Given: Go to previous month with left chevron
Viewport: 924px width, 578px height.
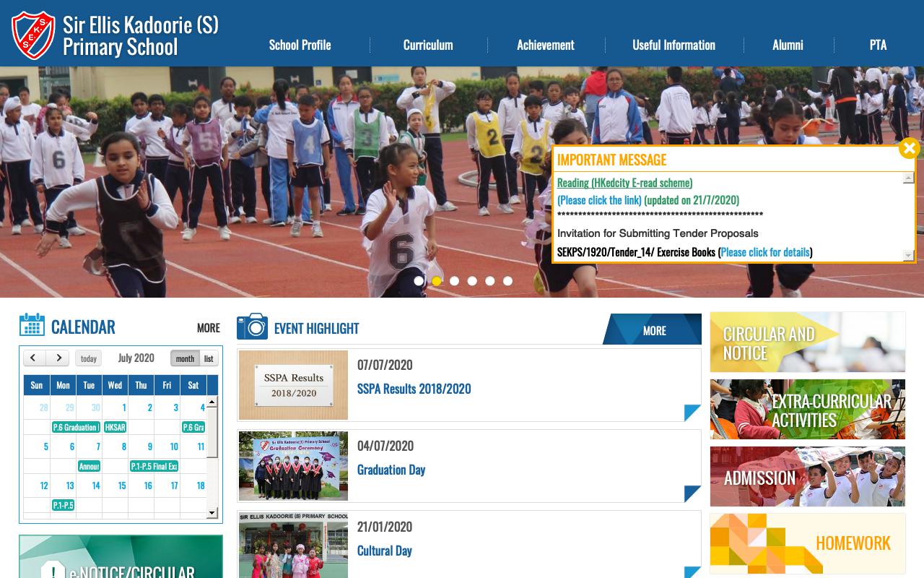Looking at the screenshot, I should [x=32, y=358].
